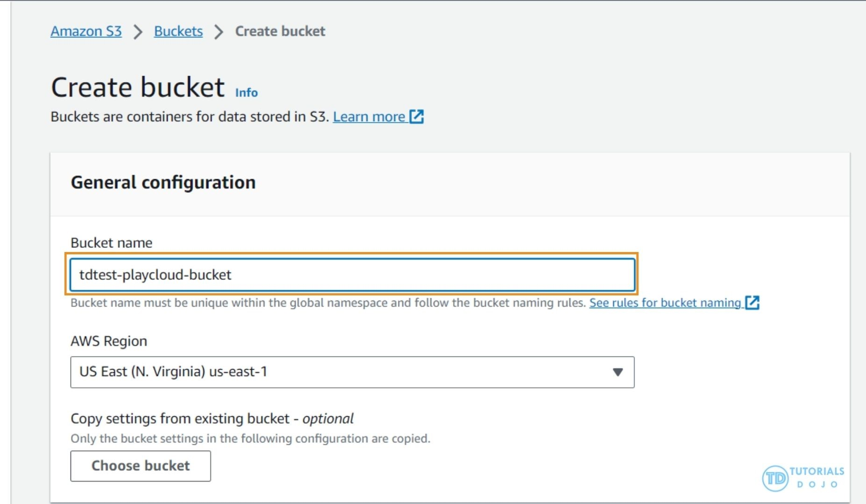The height and width of the screenshot is (504, 866).
Task: Click the General configuration section header
Action: [x=163, y=182]
